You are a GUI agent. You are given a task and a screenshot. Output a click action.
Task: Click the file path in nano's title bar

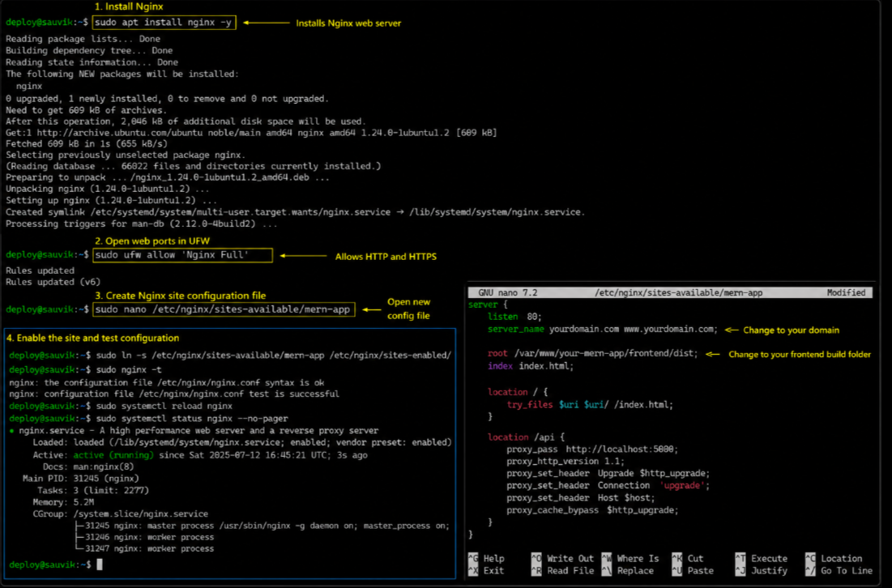678,292
